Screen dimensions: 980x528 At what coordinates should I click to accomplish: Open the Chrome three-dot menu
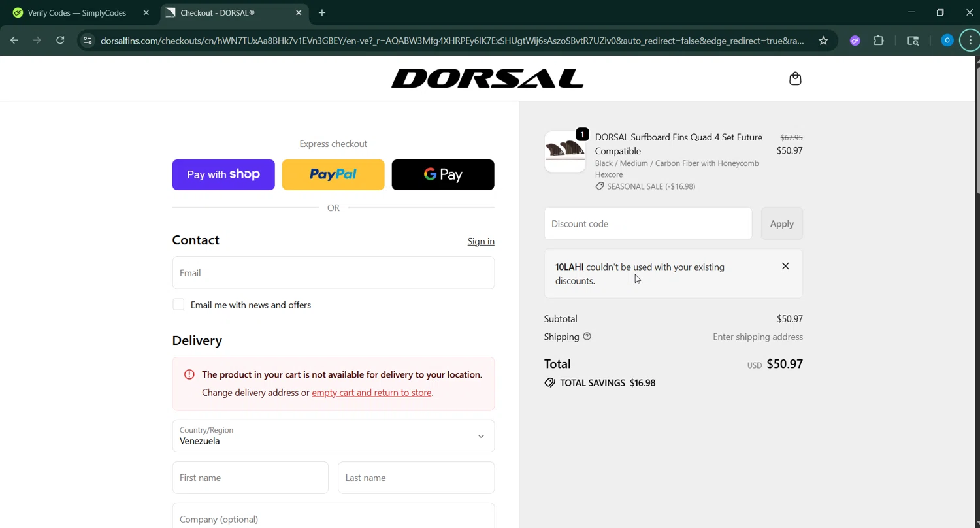tap(970, 41)
